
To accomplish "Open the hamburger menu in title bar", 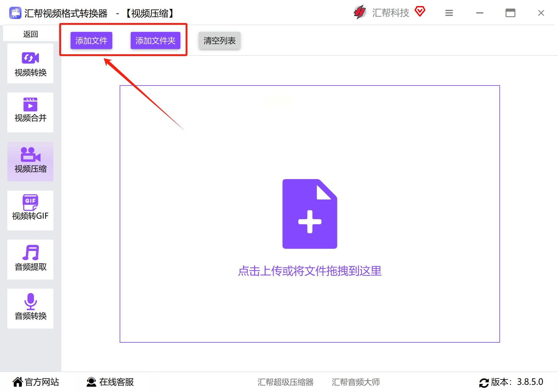I will [x=449, y=13].
